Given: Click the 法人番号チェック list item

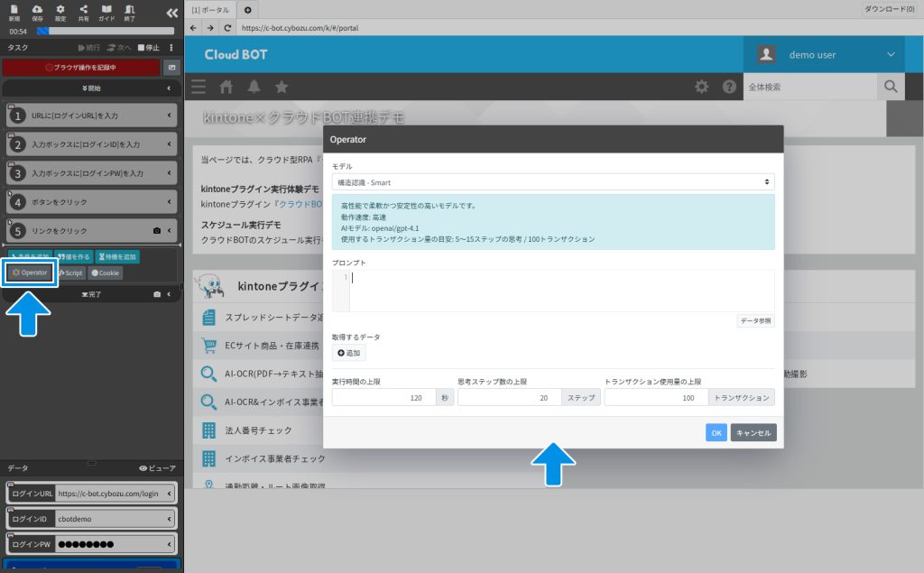Looking at the screenshot, I should click(258, 431).
